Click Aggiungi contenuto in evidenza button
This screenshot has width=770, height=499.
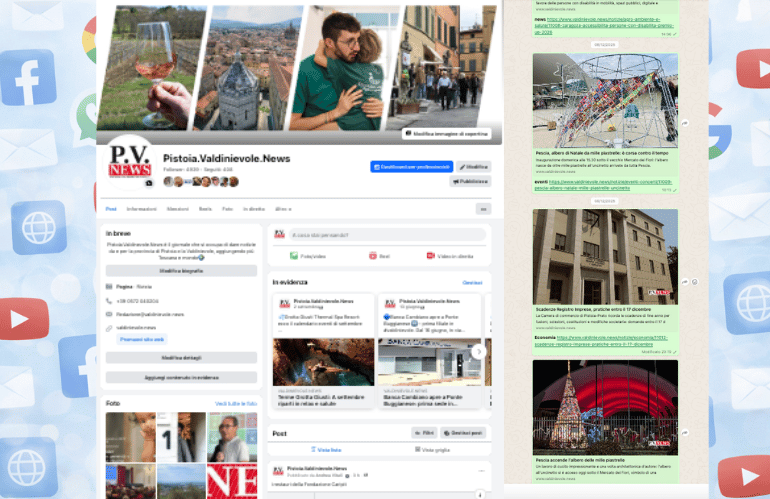coord(181,377)
